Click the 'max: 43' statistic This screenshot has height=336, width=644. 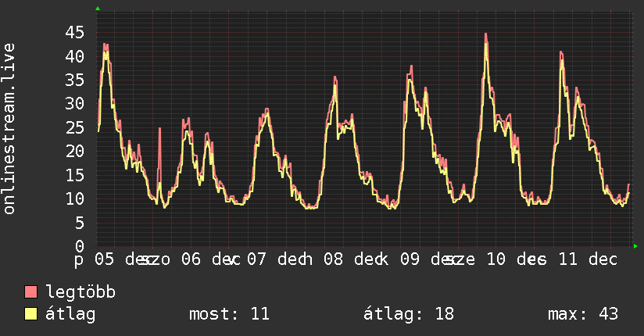(x=583, y=314)
